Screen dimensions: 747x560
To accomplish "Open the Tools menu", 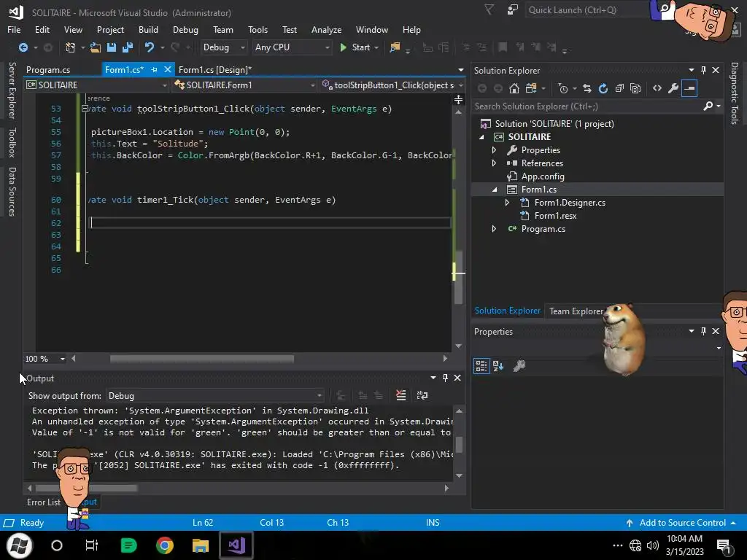I will 258,29.
